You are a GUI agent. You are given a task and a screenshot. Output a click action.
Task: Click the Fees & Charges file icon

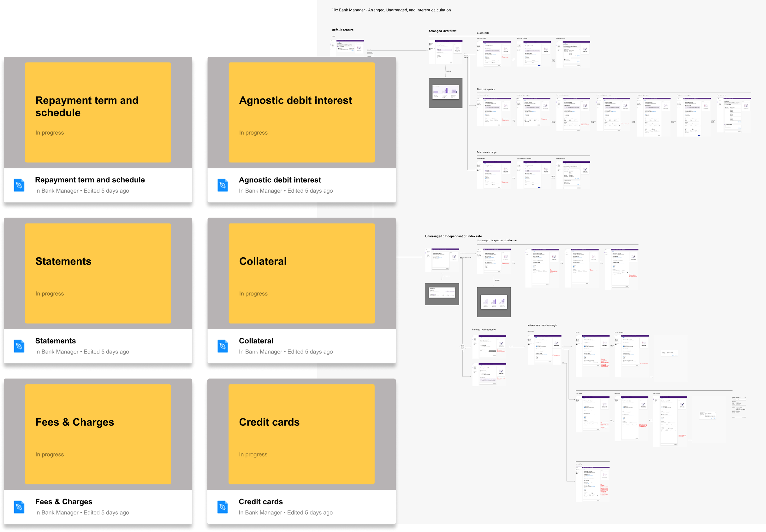click(x=19, y=507)
